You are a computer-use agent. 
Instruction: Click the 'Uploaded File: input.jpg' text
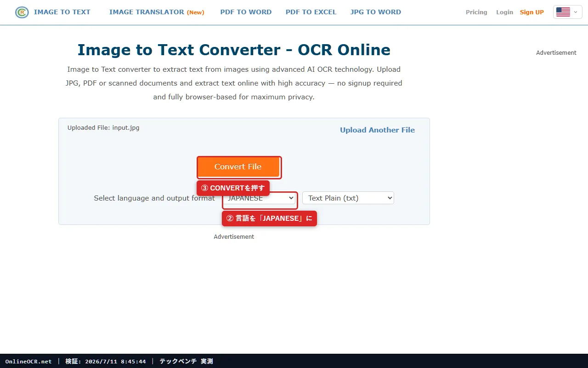[103, 128]
